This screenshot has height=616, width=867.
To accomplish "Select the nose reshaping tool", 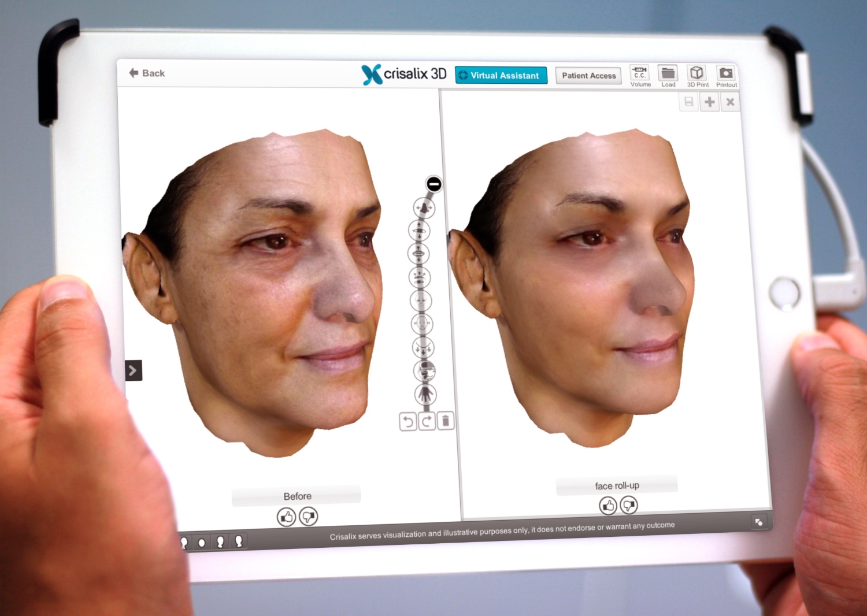I will pyautogui.click(x=424, y=208).
